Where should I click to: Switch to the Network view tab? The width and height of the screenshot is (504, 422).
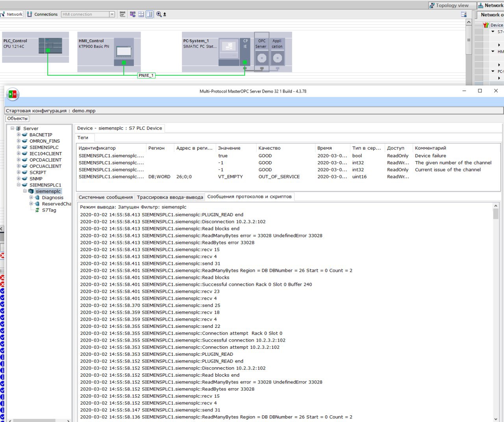491,5
